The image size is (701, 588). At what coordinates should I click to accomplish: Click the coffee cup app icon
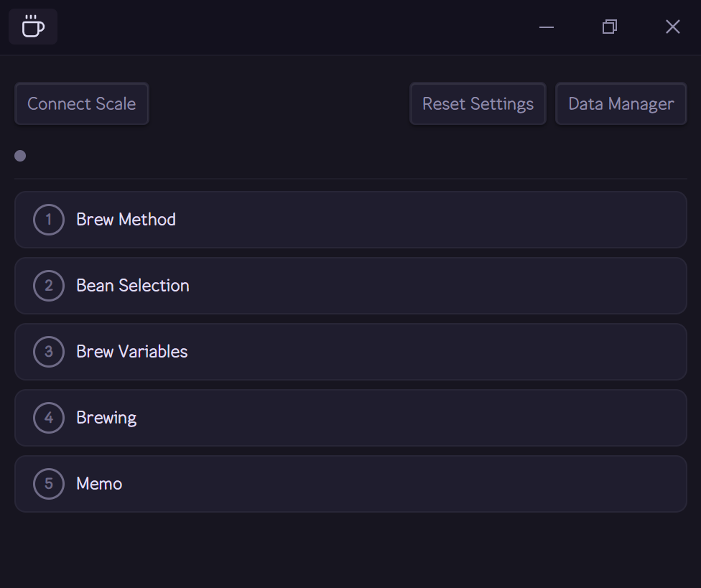coord(33,27)
